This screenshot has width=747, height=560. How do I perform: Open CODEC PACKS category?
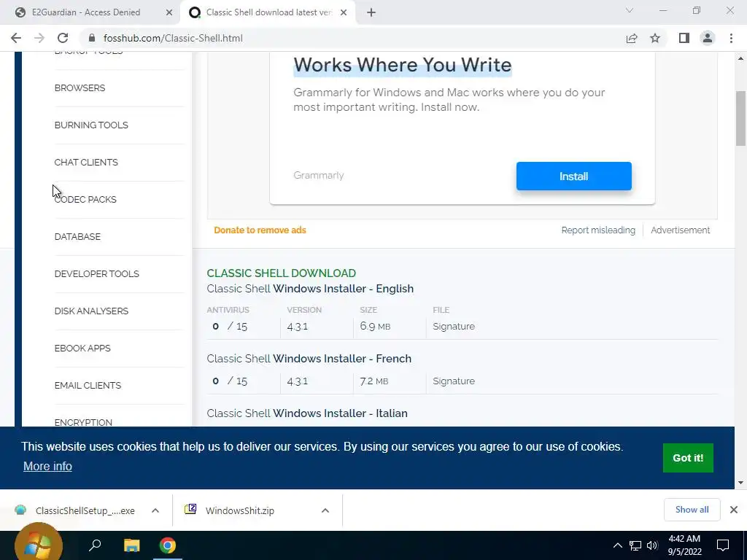click(x=85, y=200)
